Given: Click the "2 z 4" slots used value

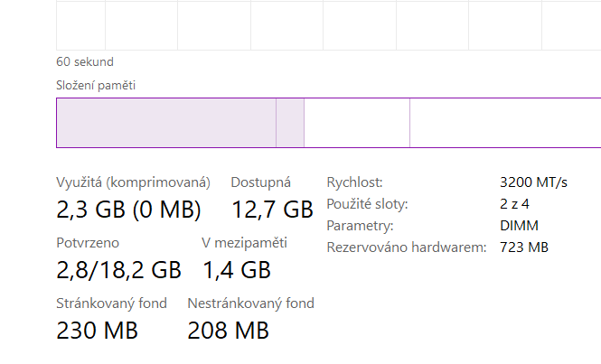Looking at the screenshot, I should tap(515, 204).
